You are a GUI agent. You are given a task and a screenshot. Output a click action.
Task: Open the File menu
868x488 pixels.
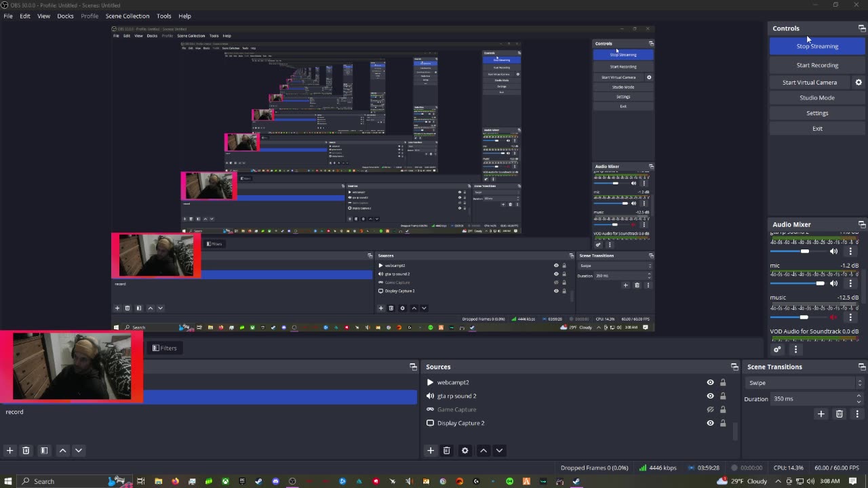click(8, 16)
